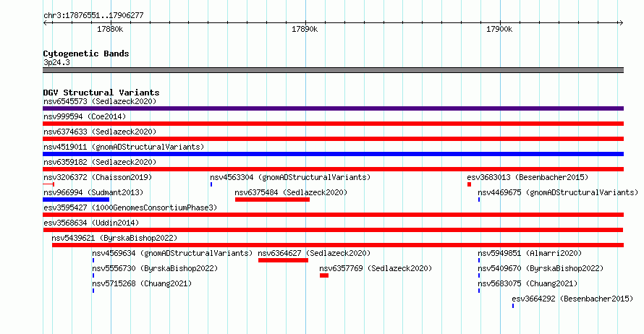Select the red esv3683013 variant marker
This screenshot has width=644, height=334.
tap(469, 184)
